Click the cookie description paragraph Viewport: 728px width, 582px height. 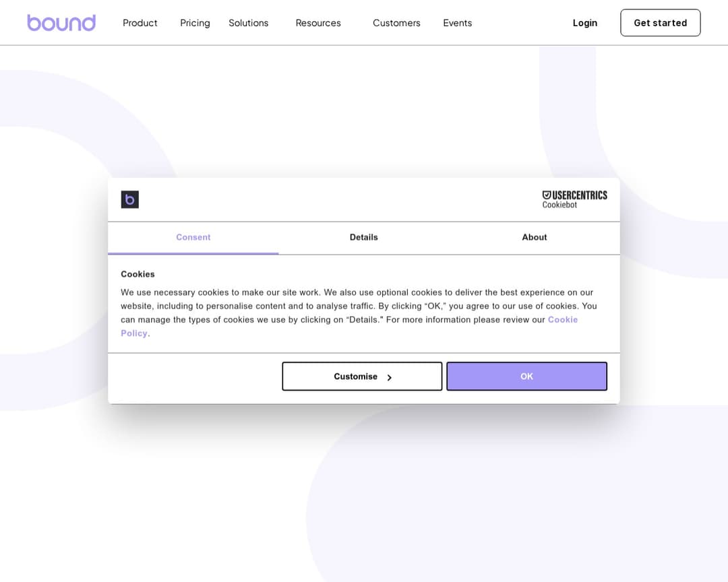coord(359,313)
